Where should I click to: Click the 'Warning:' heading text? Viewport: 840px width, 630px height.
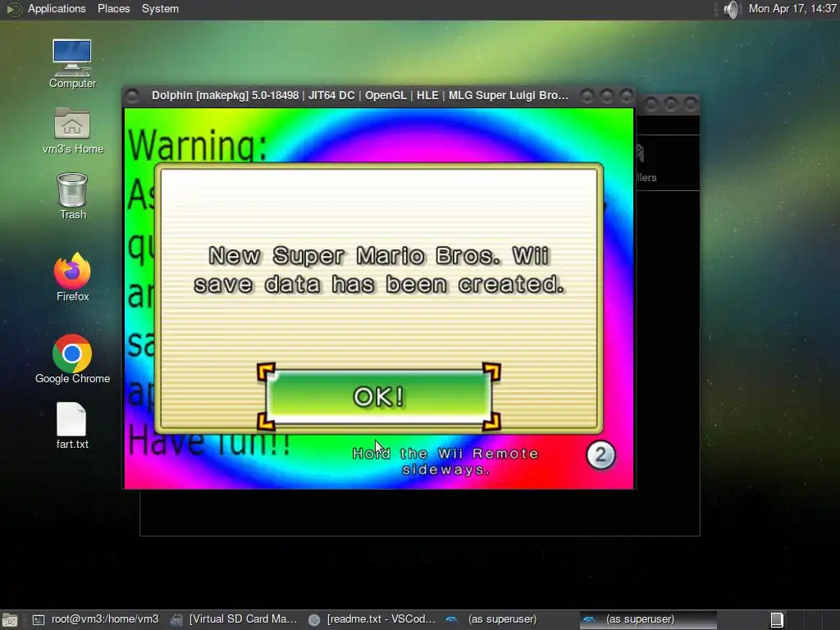click(x=197, y=144)
